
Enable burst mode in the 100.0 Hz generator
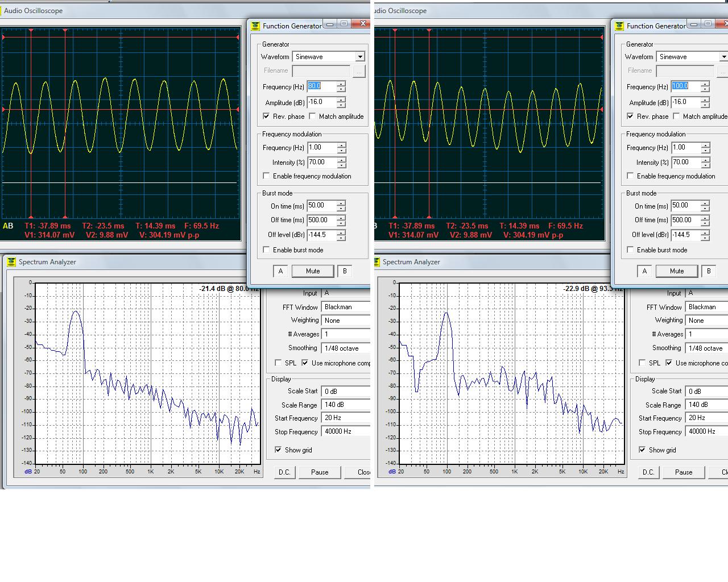click(630, 250)
